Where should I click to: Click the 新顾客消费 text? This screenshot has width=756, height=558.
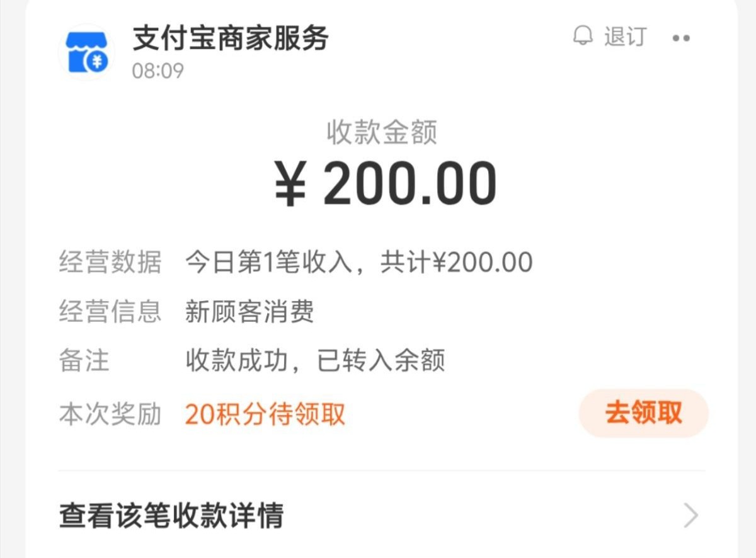point(249,312)
